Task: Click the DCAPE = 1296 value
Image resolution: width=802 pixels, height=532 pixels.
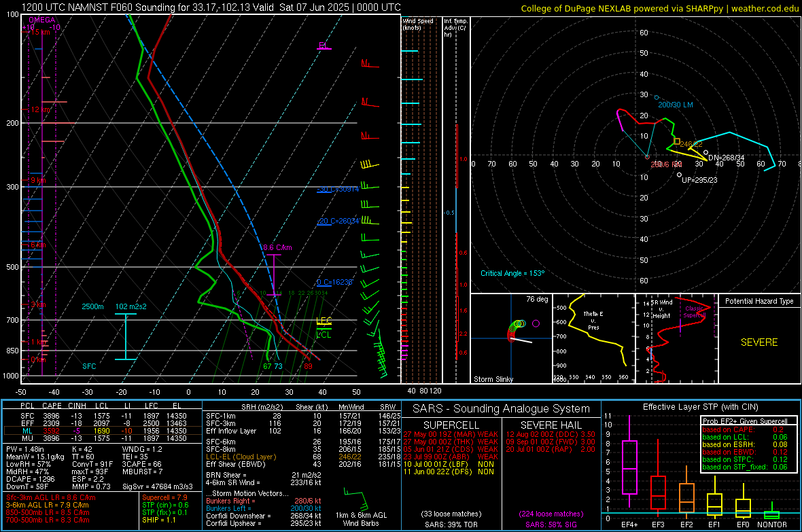Action: (x=30, y=479)
